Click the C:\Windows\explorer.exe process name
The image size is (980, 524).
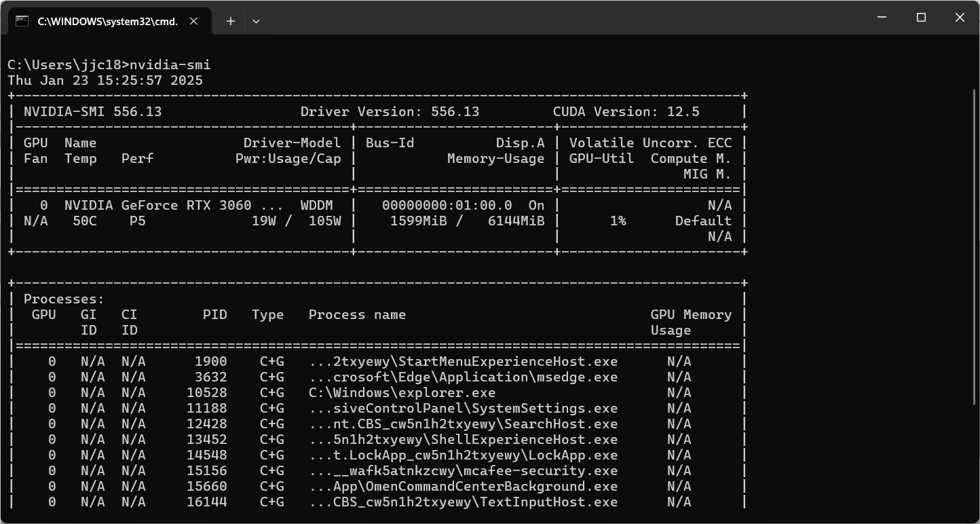click(x=402, y=393)
